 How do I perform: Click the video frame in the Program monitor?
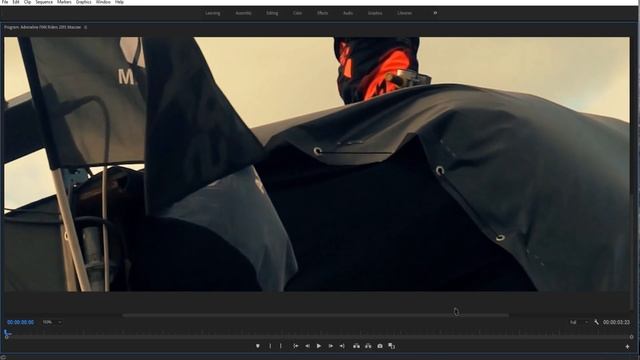[x=317, y=164]
